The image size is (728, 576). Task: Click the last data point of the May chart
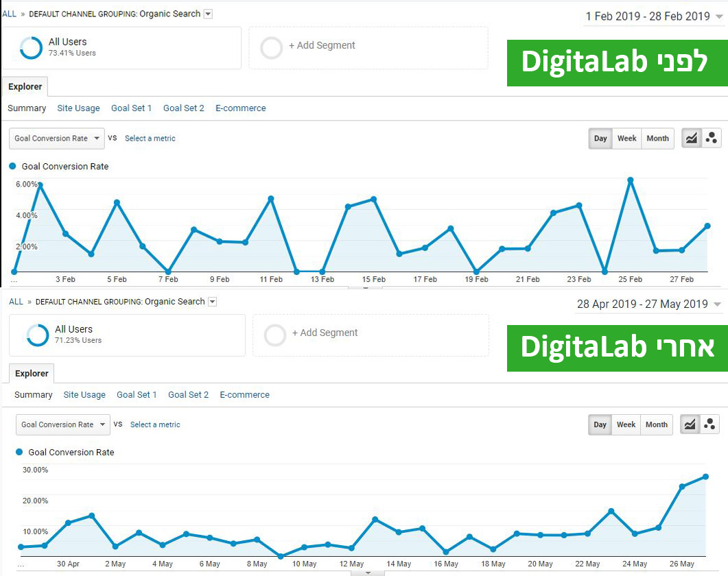[x=706, y=477]
